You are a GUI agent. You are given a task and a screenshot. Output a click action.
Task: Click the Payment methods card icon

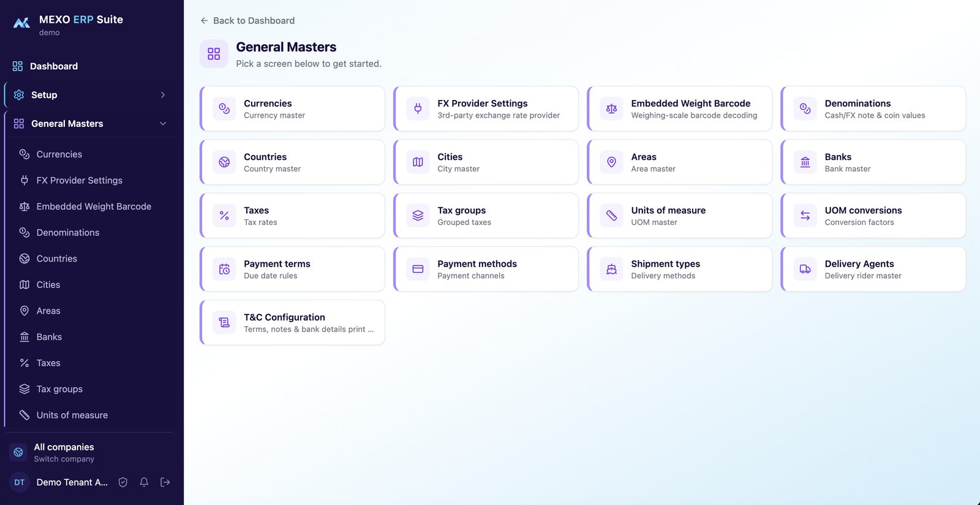418,269
